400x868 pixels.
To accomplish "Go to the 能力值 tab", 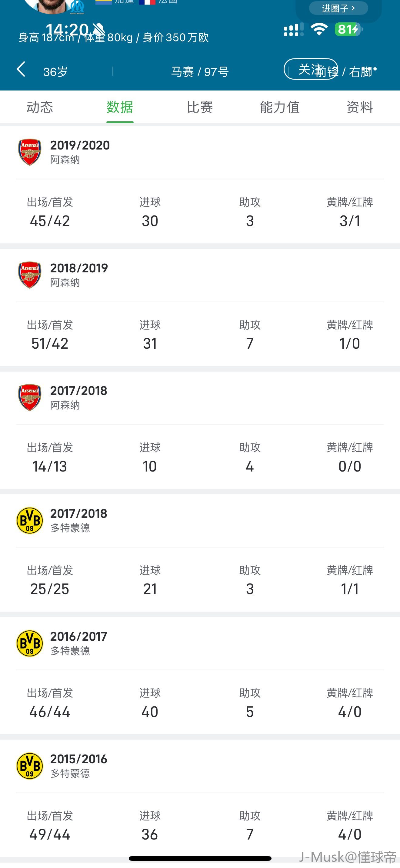I will 280,107.
